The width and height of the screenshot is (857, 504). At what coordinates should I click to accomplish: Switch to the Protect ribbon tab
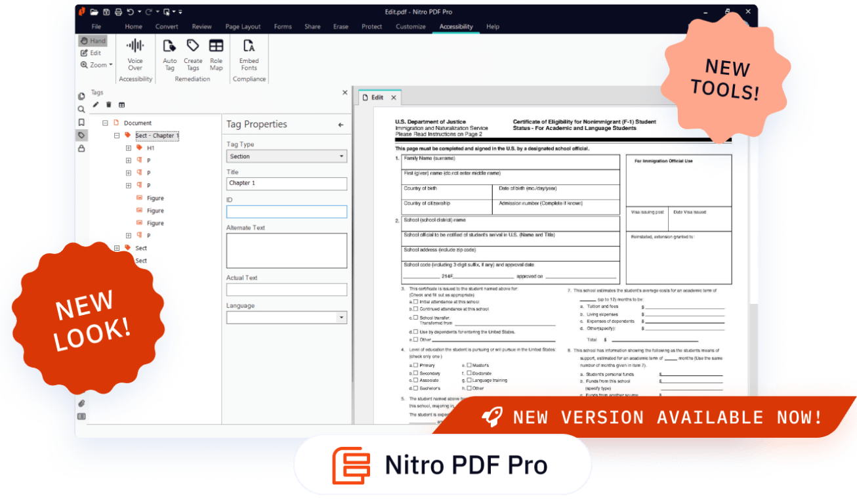pos(372,27)
